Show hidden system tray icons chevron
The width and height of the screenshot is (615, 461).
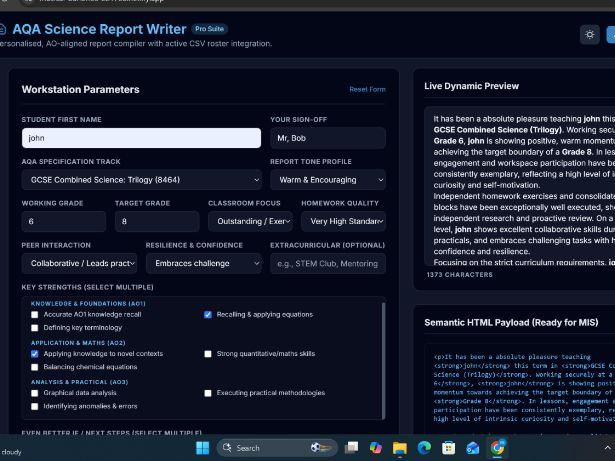[x=608, y=448]
